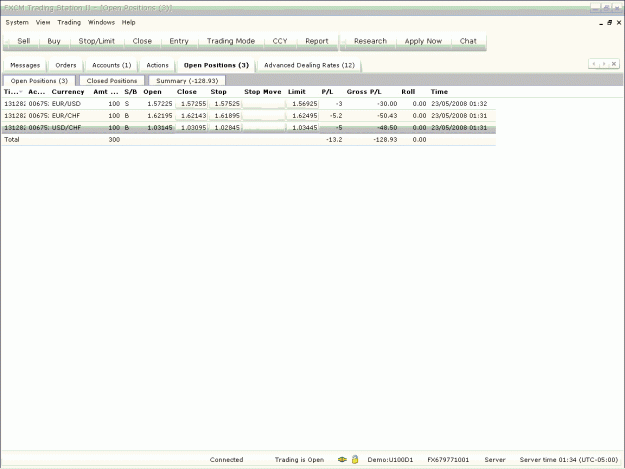Click the Server time 01:34 status entry
Screen dimensions: 625x469
pos(569,460)
